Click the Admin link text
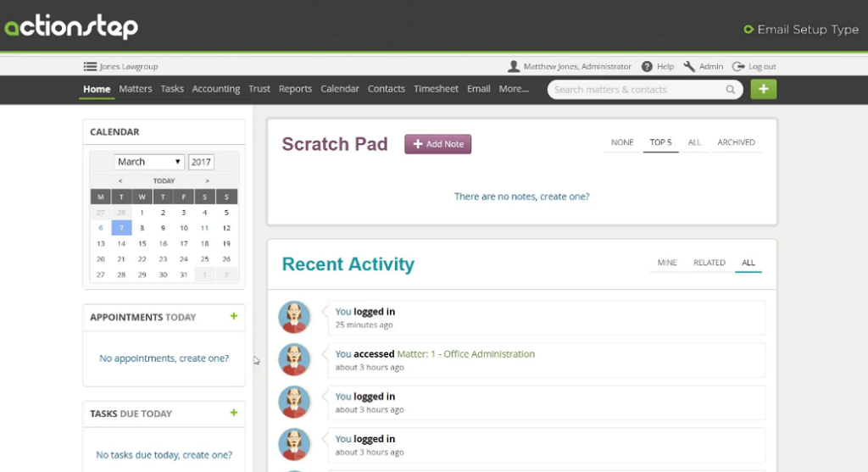This screenshot has width=868, height=472. pos(711,66)
